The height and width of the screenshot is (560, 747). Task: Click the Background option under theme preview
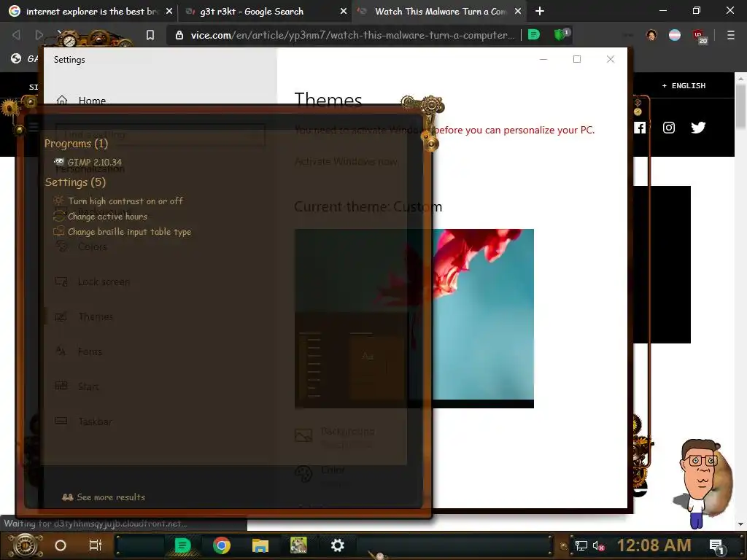[335, 437]
